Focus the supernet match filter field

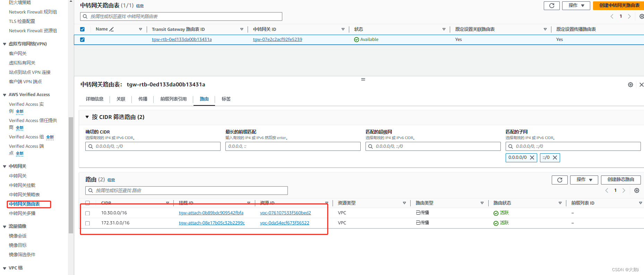[x=433, y=146]
